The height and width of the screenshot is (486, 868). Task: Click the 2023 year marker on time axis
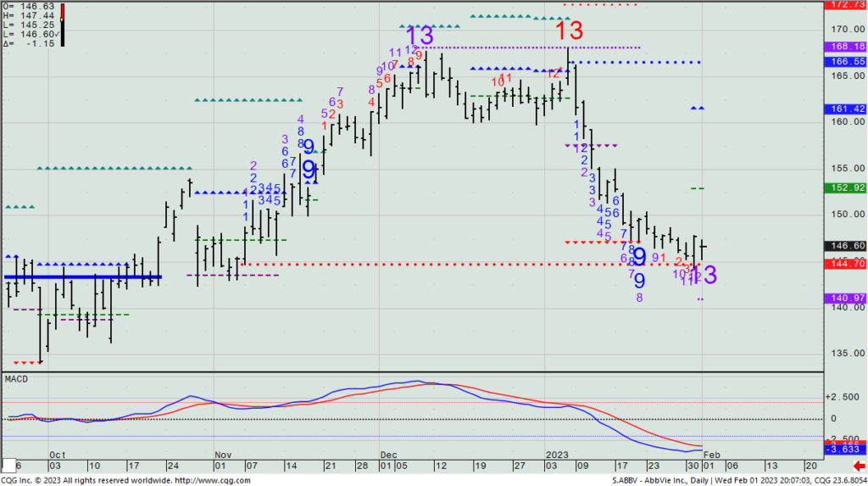[557, 455]
